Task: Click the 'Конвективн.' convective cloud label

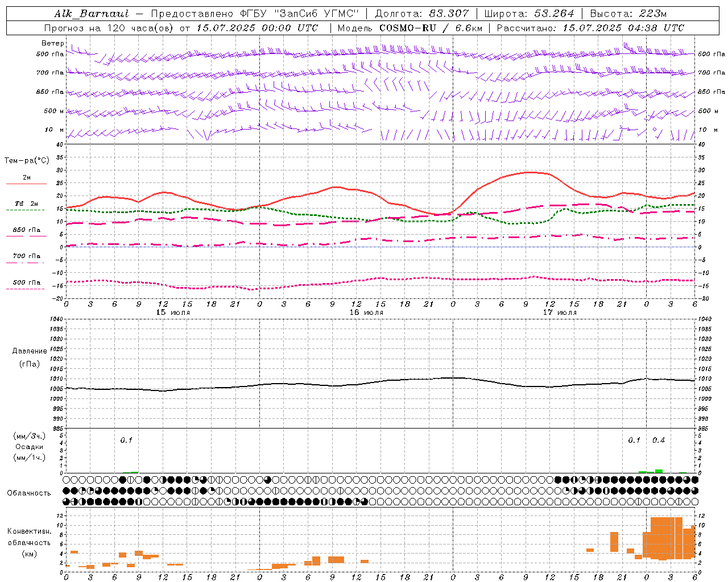Action: [x=29, y=531]
